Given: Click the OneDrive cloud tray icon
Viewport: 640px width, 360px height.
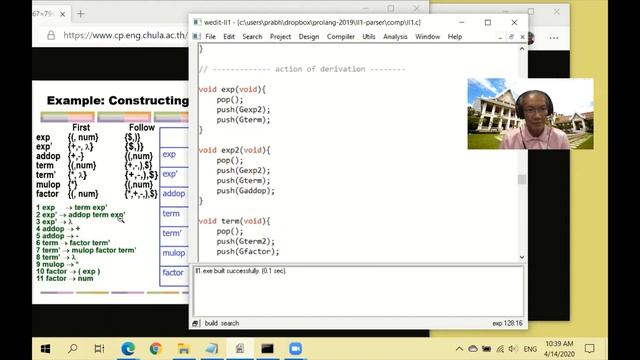Looking at the screenshot, I should click(473, 349).
